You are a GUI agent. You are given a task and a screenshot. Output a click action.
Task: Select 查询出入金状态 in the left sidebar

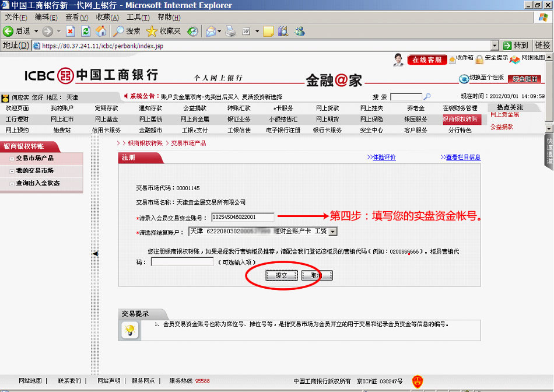pyautogui.click(x=38, y=183)
